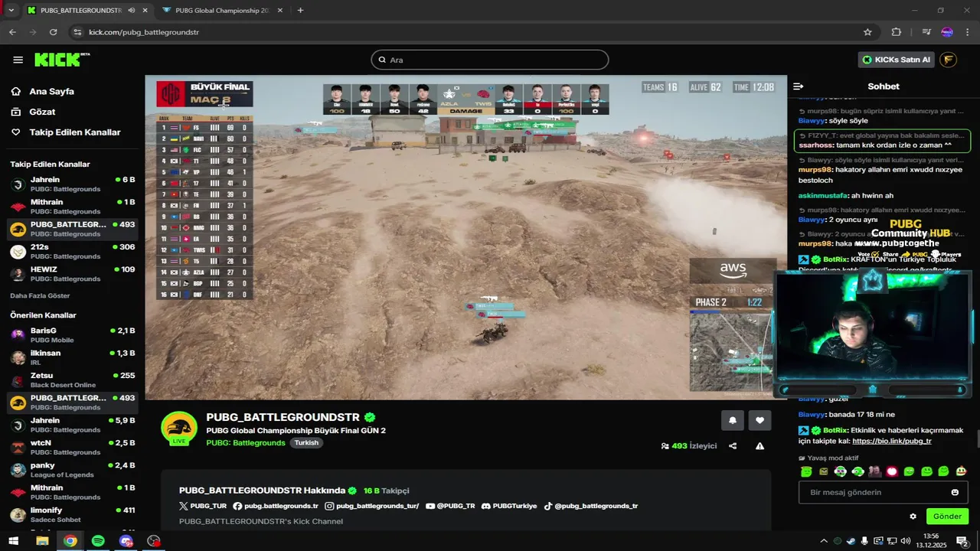Open the Chrome extensions puzzle icon
Screen dimensions: 980x551
(897, 32)
